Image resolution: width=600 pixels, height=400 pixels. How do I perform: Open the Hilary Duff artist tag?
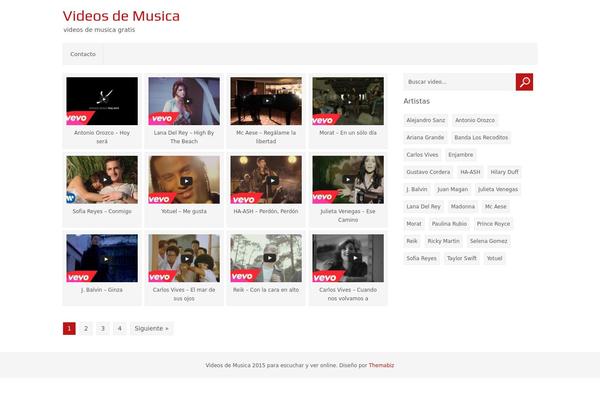[x=504, y=172]
